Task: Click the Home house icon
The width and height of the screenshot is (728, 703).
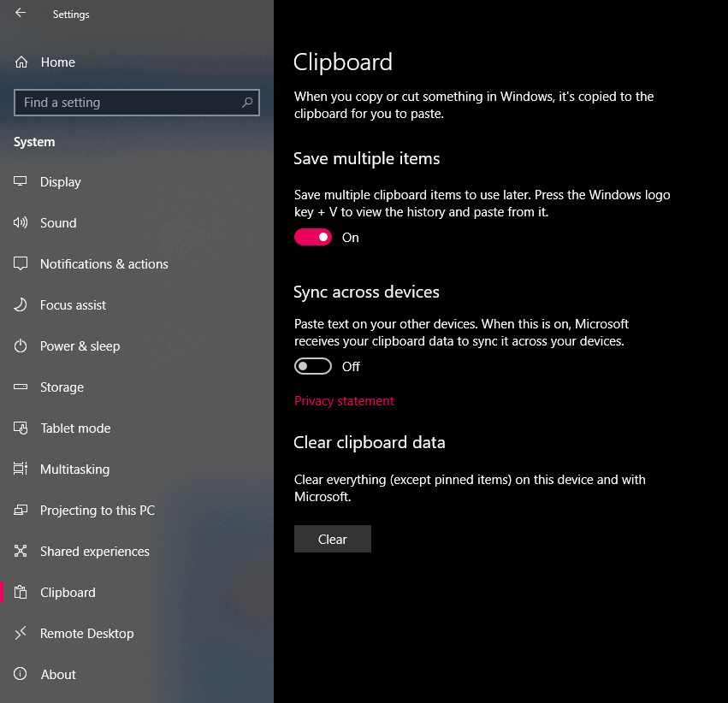Action: pyautogui.click(x=21, y=62)
